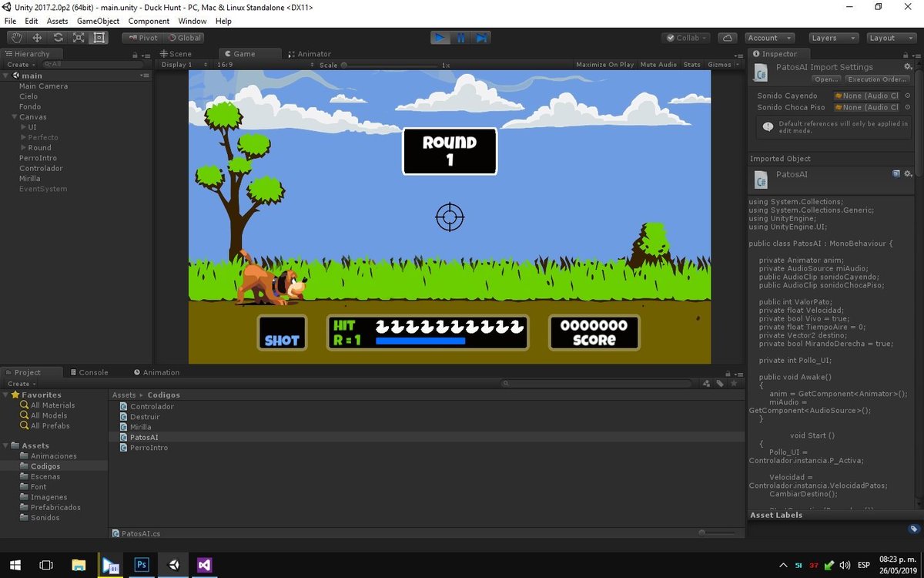Select Mirilla in the Hierarchy
This screenshot has width=924, height=578.
coord(29,179)
